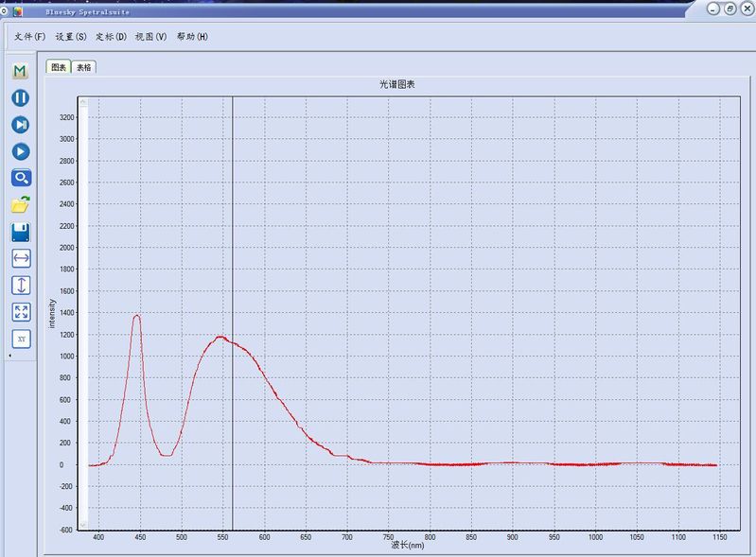Open the 文件(F) menu
Screen dimensions: 756x557
coord(29,37)
